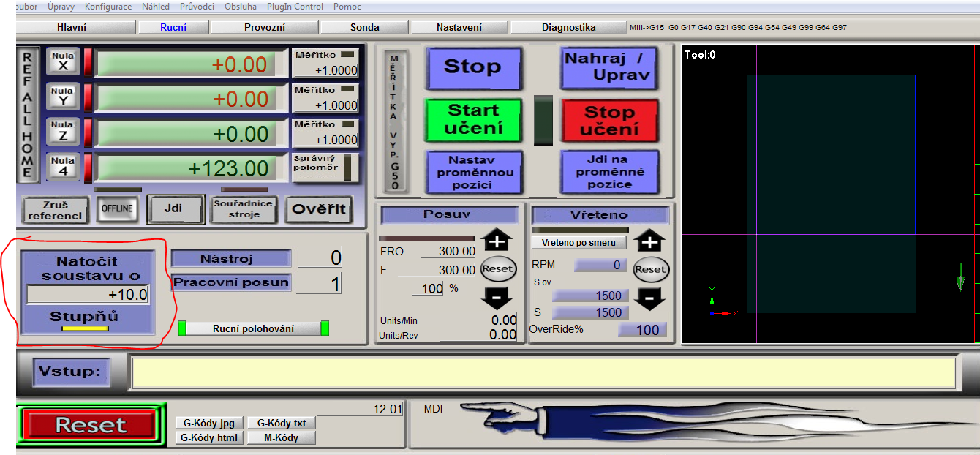This screenshot has width=980, height=455.
Task: Lower spindle speed with Vřeteno minus arrow
Action: tap(650, 298)
